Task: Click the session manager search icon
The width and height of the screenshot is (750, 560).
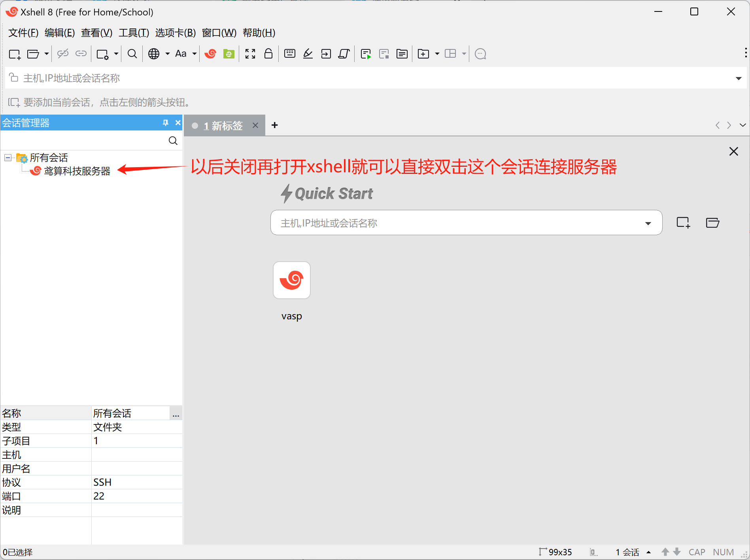Action: tap(173, 141)
